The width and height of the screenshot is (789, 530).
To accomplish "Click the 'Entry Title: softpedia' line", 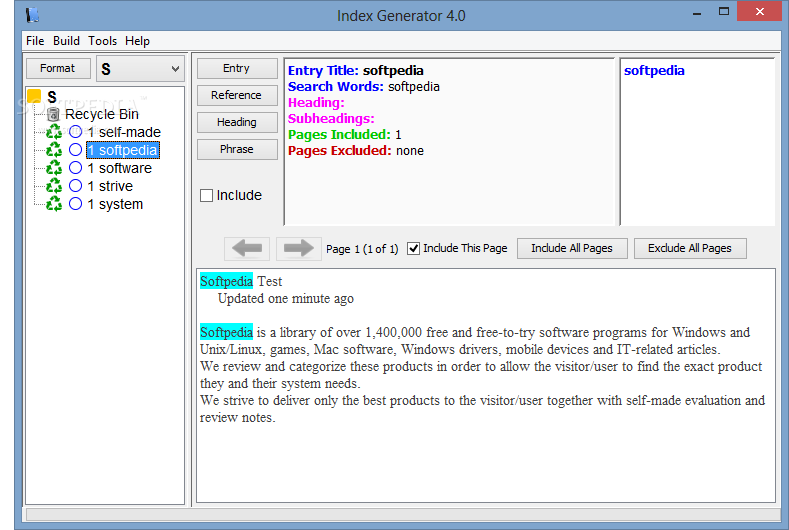I will (x=356, y=70).
